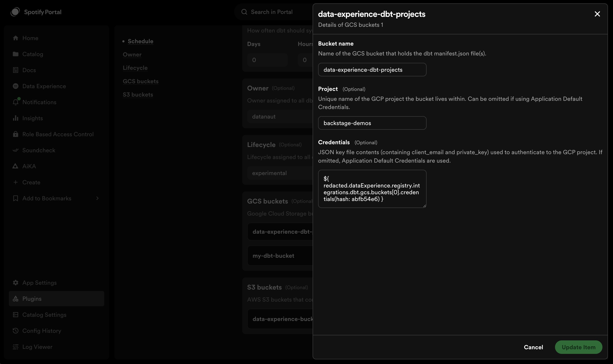
Task: Click the Owner field showing datanaut
Action: tap(280, 116)
